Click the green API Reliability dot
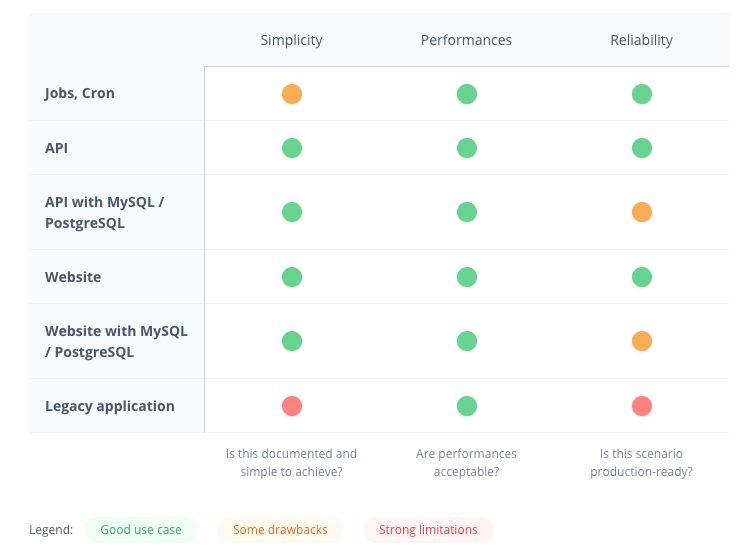750x559 pixels. [642, 148]
